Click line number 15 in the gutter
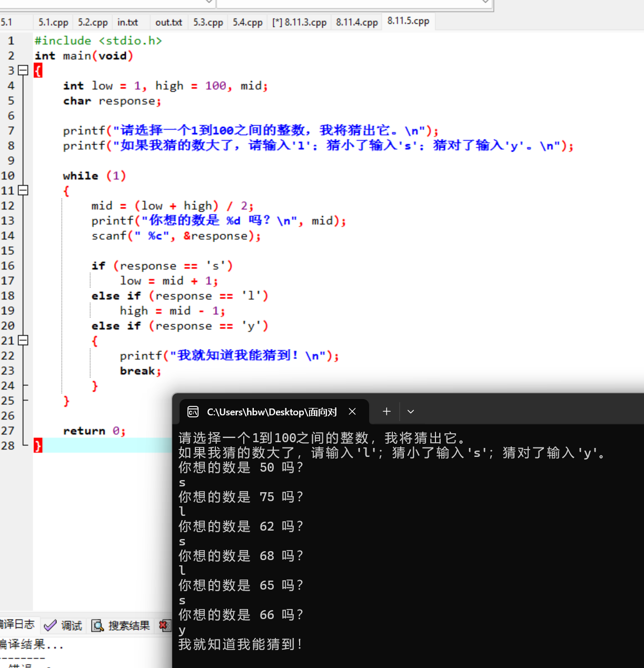The height and width of the screenshot is (668, 644). pyautogui.click(x=7, y=251)
